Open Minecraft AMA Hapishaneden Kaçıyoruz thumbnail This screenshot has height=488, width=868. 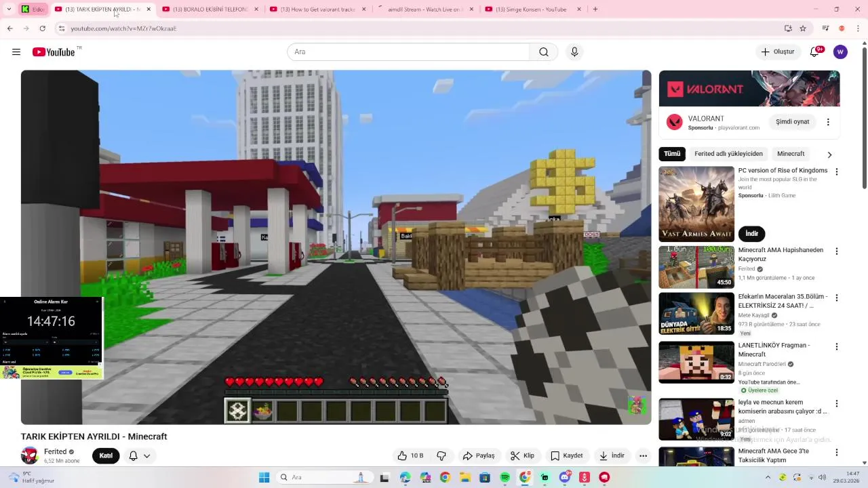click(696, 267)
